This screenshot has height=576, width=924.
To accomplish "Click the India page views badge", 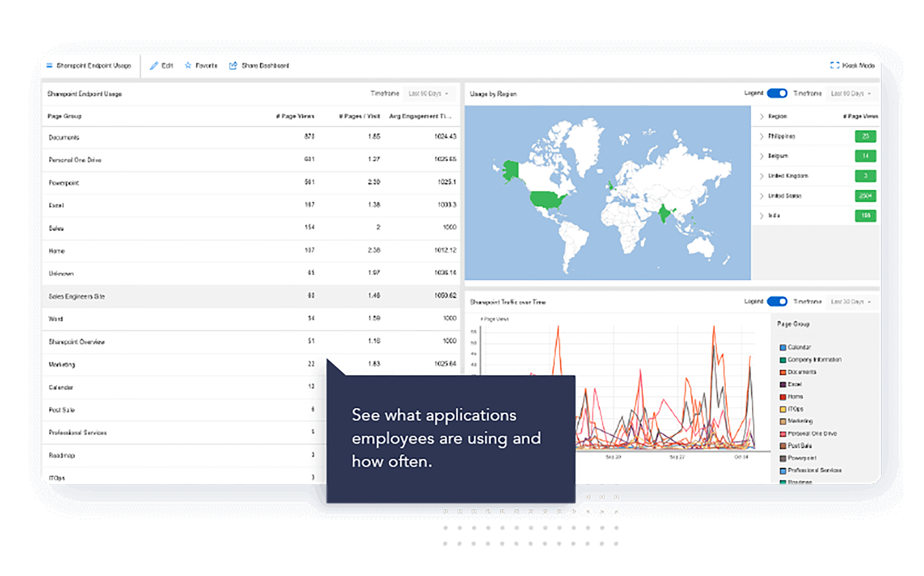I will pos(865,216).
